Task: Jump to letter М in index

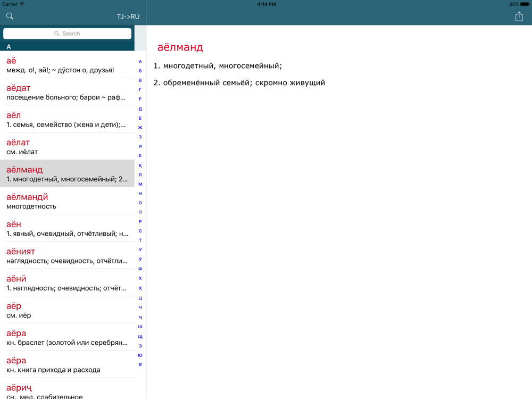Action: click(140, 184)
